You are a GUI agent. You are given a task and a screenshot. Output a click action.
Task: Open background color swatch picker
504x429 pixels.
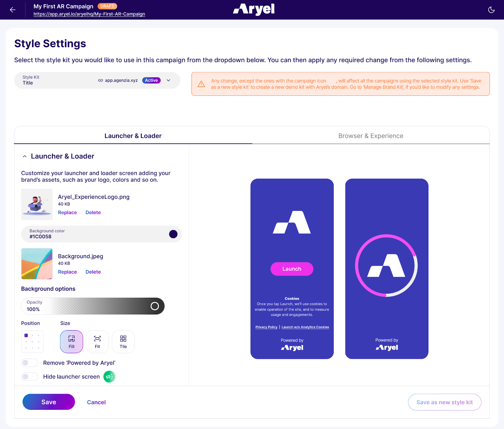(x=173, y=234)
